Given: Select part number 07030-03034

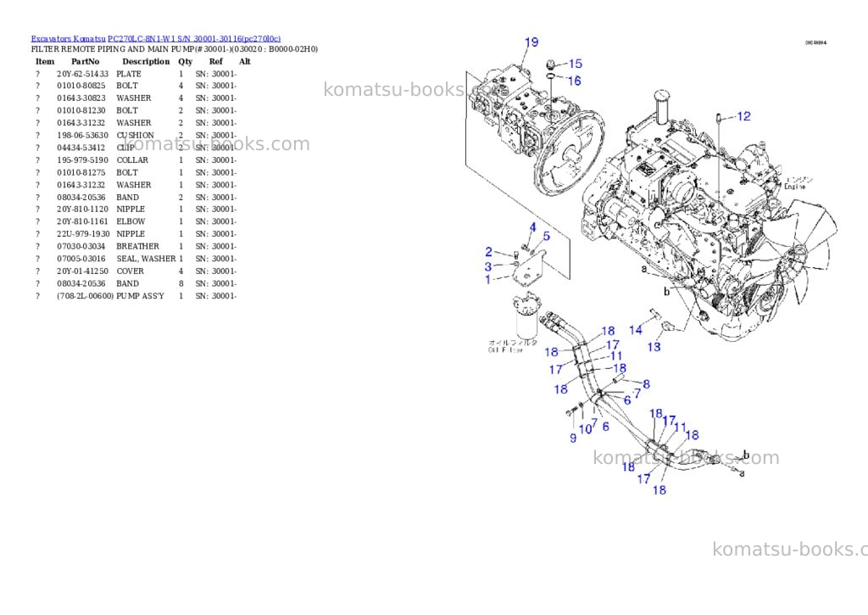Looking at the screenshot, I should (x=81, y=246).
